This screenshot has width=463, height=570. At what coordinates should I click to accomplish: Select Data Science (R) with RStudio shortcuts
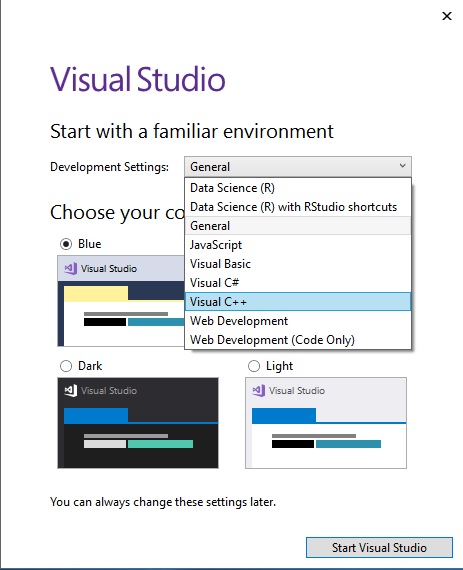pos(298,207)
